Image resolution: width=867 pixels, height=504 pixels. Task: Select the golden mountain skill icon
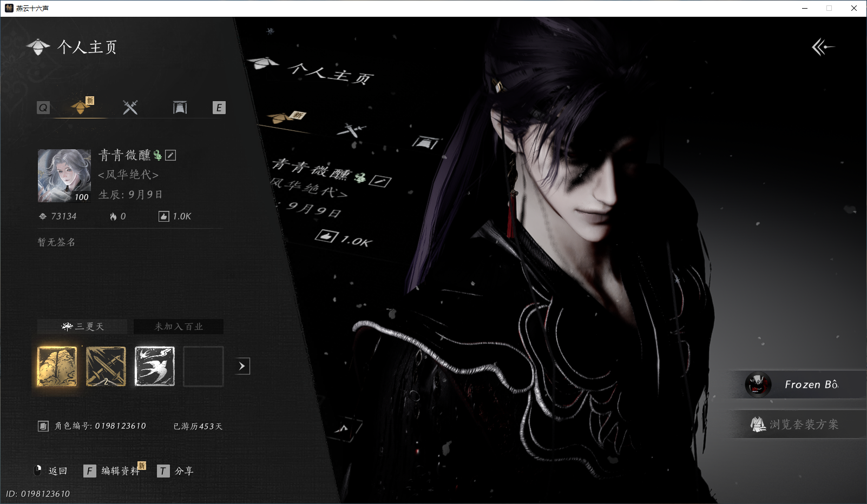point(57,367)
